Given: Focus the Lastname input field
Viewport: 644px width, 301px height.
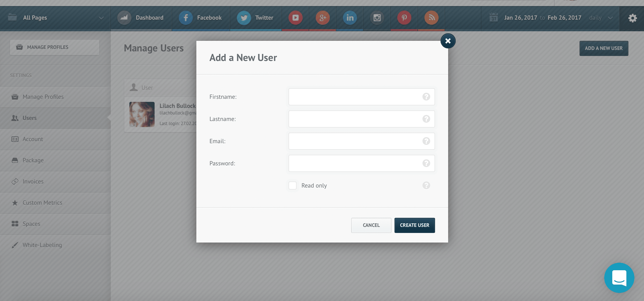Looking at the screenshot, I should click(362, 119).
